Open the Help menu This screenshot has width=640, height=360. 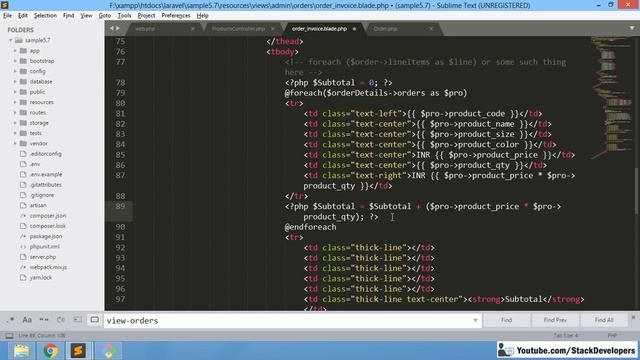pyautogui.click(x=202, y=16)
